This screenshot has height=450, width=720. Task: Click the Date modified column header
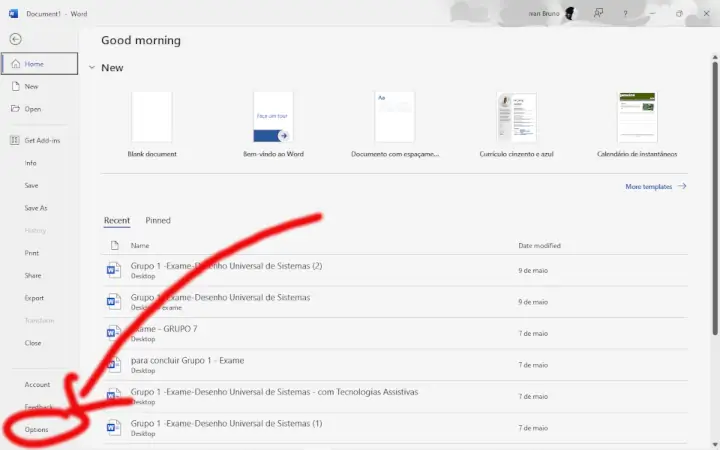[x=540, y=246]
